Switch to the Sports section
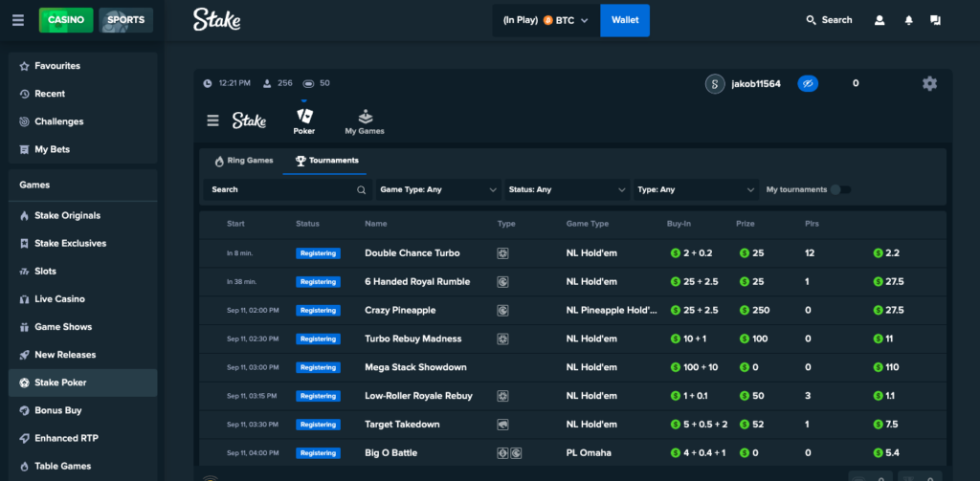This screenshot has width=980, height=481. (x=125, y=20)
